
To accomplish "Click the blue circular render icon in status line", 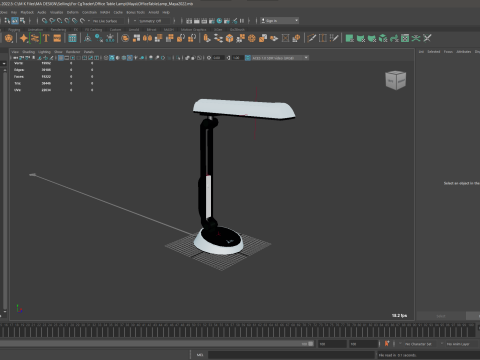I will 219,21.
